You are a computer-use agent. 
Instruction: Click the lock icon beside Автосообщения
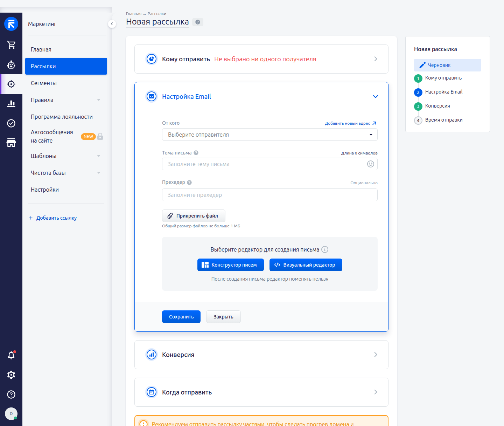coord(100,136)
